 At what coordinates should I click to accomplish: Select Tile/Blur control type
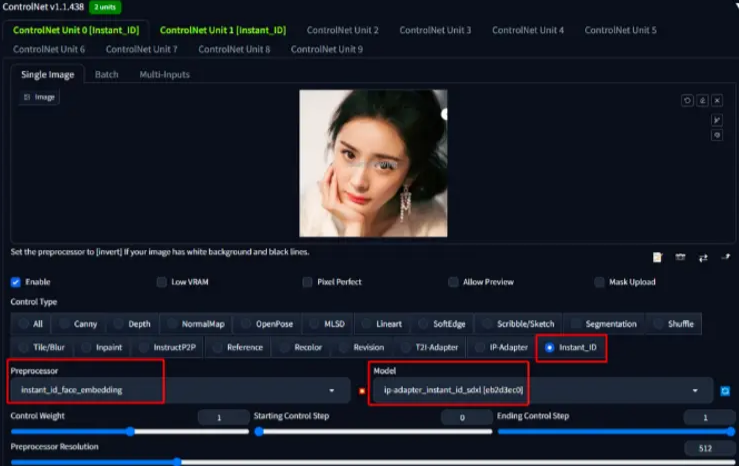point(42,347)
